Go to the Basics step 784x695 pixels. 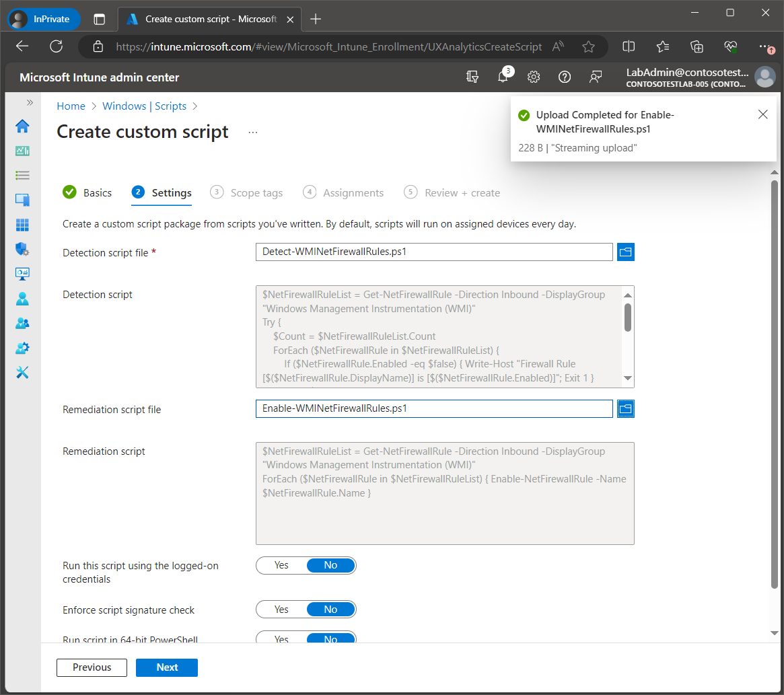87,192
